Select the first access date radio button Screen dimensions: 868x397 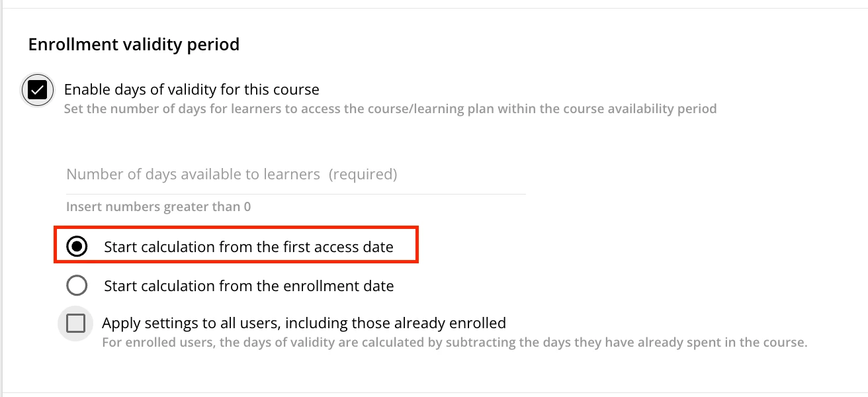point(77,247)
